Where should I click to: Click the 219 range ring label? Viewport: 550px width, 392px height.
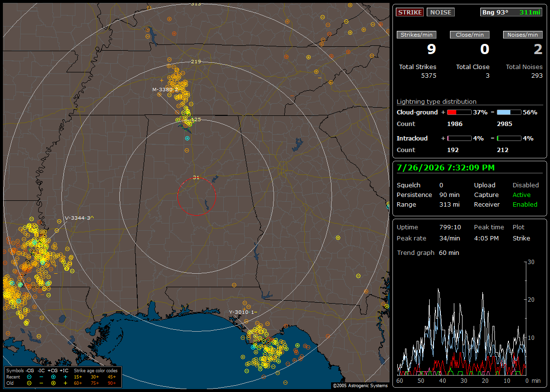[x=196, y=62]
